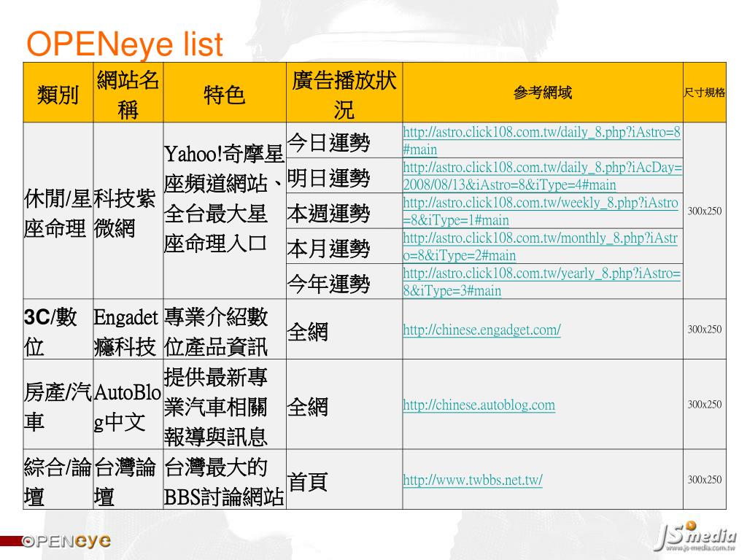Viewport: 747px width, 560px height.
Task: Open the yearly_8.php astro link
Action: tap(542, 281)
